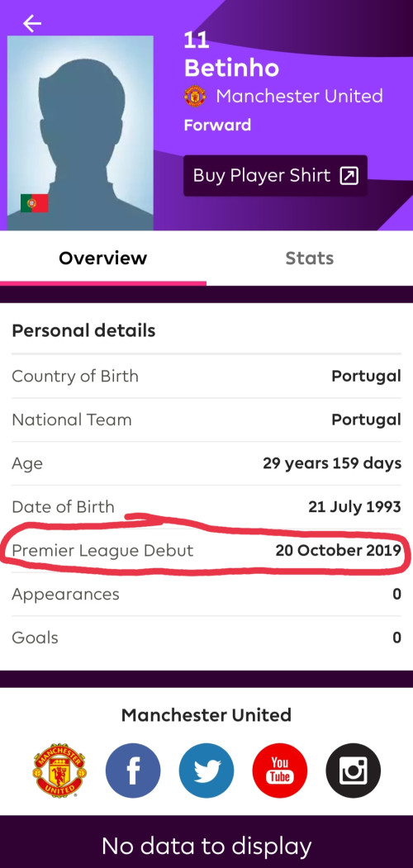413x868 pixels.
Task: Tap the Country of Birth row
Action: pos(206,377)
